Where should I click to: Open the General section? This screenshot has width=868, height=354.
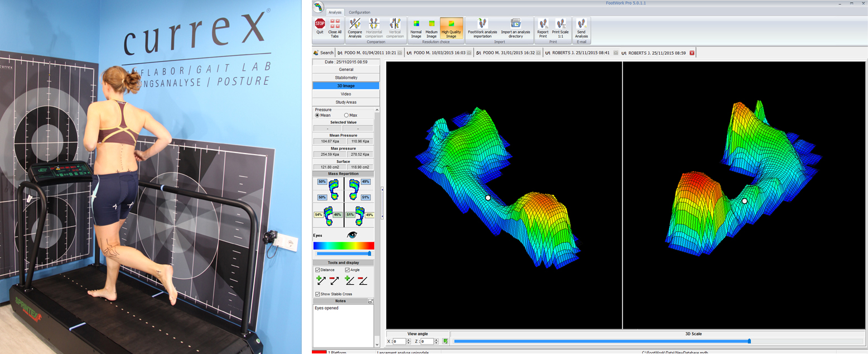(x=346, y=70)
